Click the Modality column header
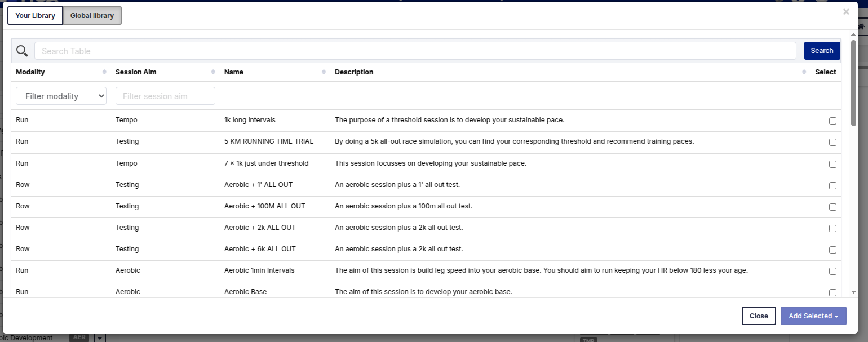 point(30,72)
